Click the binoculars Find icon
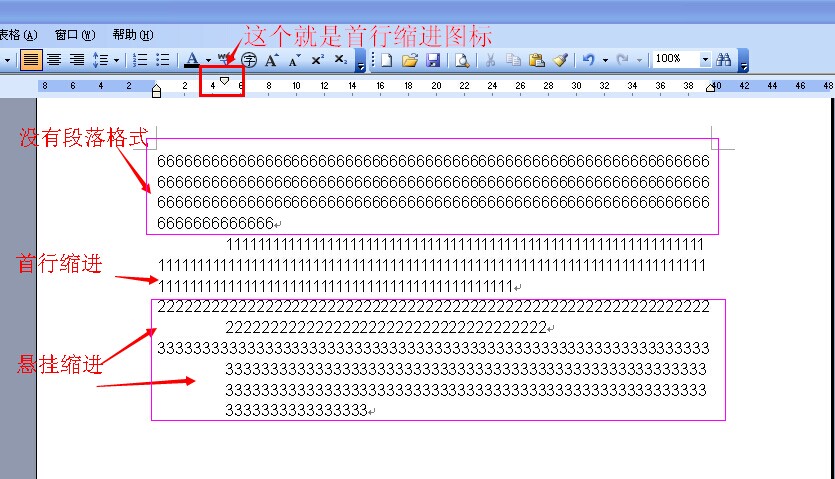 click(x=723, y=60)
